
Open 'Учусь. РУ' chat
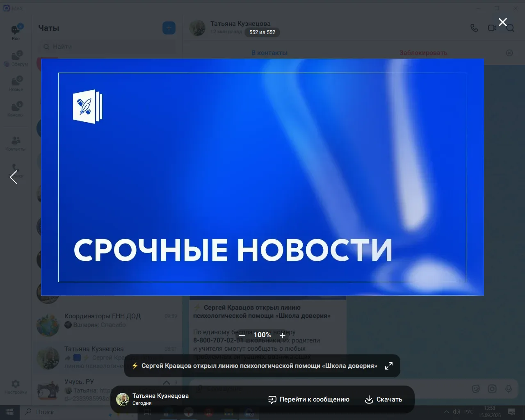(x=107, y=390)
